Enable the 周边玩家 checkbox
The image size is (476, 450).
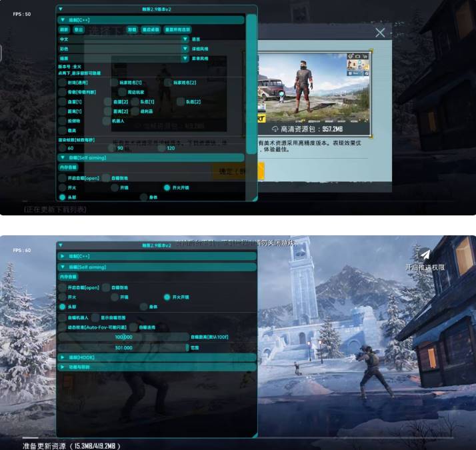click(x=123, y=92)
